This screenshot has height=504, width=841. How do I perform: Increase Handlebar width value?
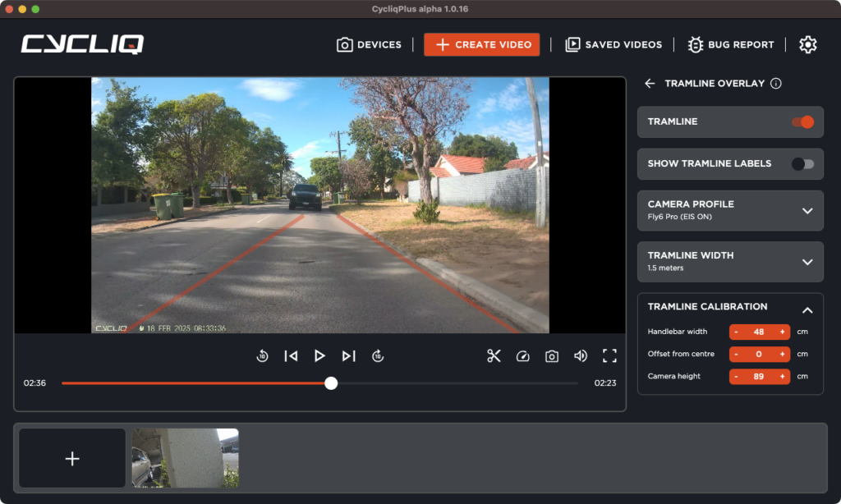coord(782,332)
